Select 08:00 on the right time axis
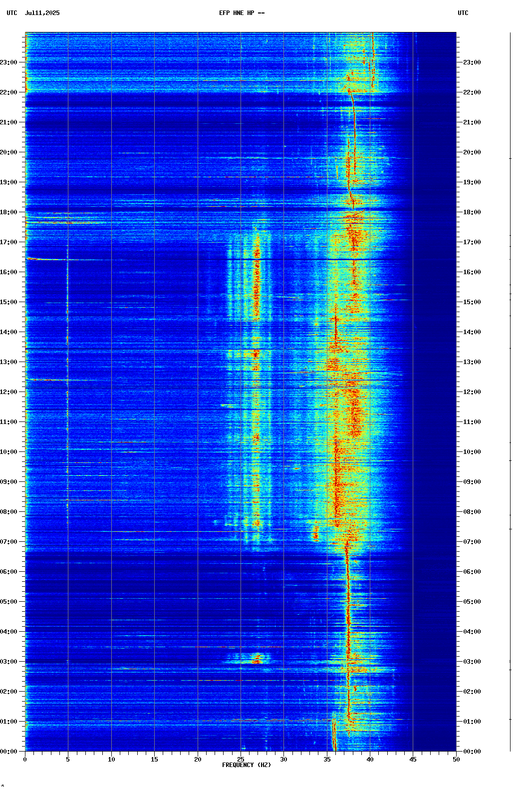532x791 pixels. point(472,512)
